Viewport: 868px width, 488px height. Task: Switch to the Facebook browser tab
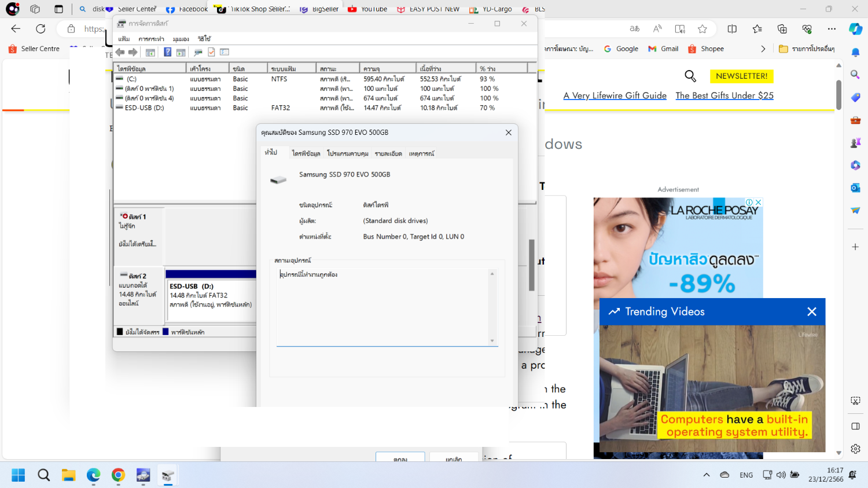point(186,9)
